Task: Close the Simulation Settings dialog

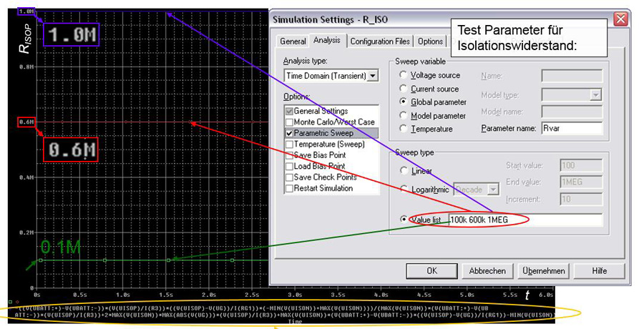Action: [620, 19]
